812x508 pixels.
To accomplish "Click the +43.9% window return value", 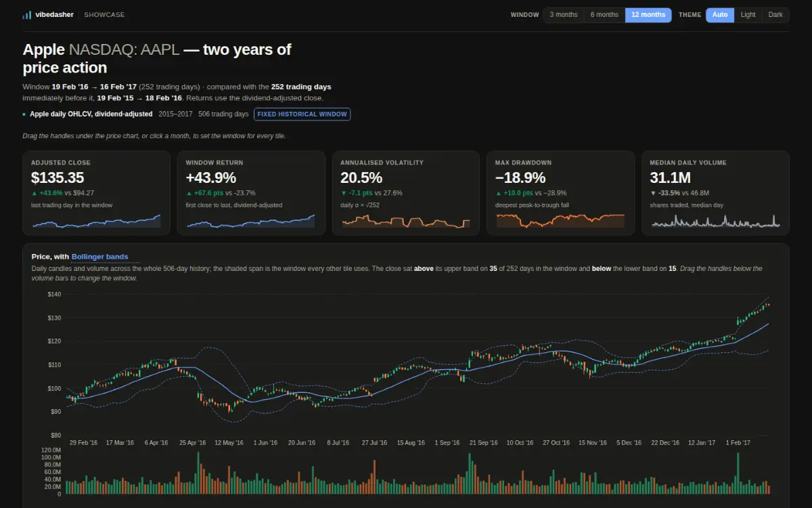I will [211, 178].
